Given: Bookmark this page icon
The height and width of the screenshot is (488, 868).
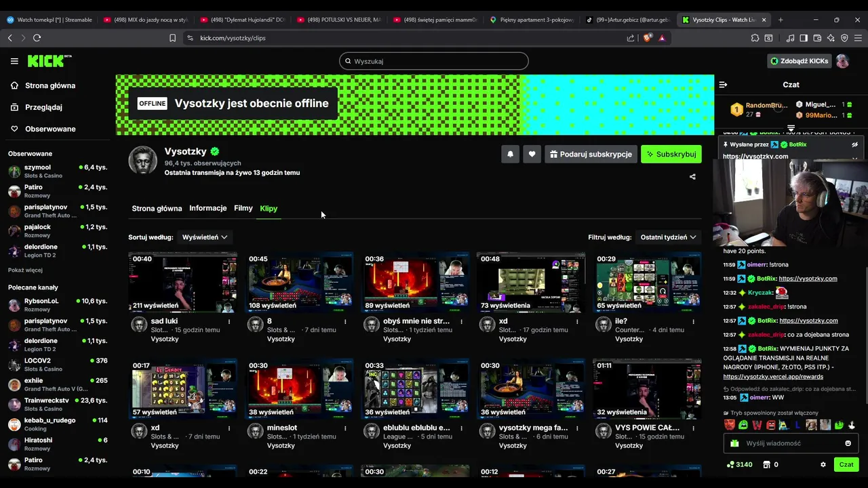Looking at the screenshot, I should click(x=172, y=38).
